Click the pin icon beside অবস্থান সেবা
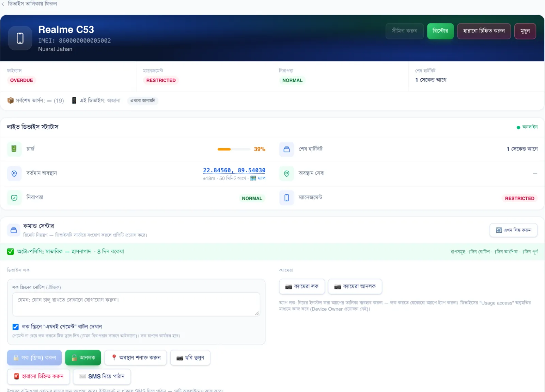Image resolution: width=545 pixels, height=392 pixels. (286, 174)
